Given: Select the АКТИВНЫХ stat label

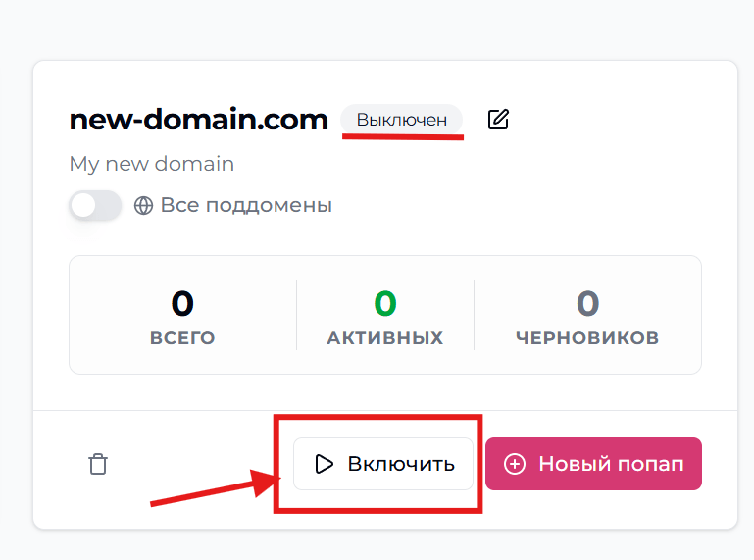Looking at the screenshot, I should point(385,337).
